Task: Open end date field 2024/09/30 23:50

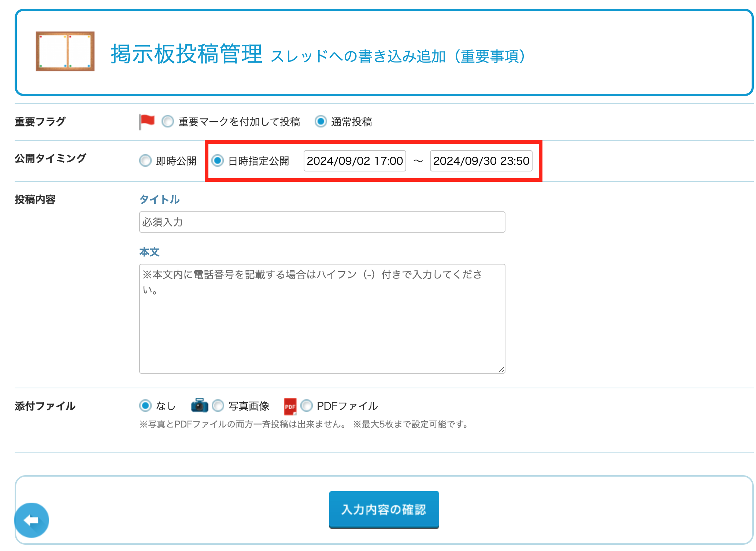Action: pos(481,161)
